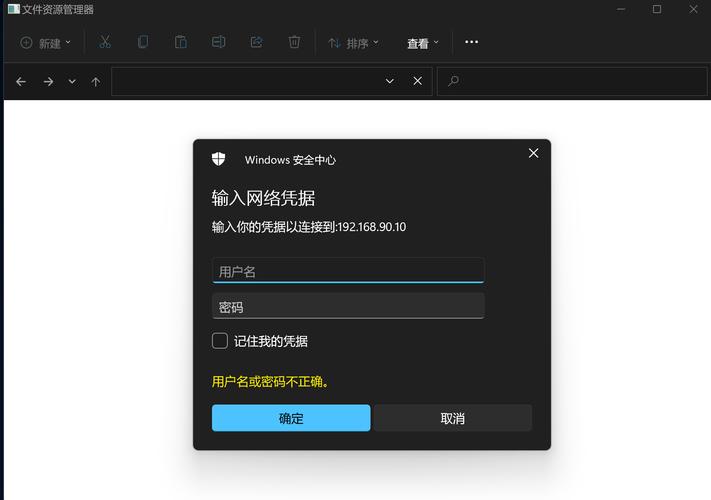Open the 排序 (Sort) dropdown

pyautogui.click(x=353, y=43)
